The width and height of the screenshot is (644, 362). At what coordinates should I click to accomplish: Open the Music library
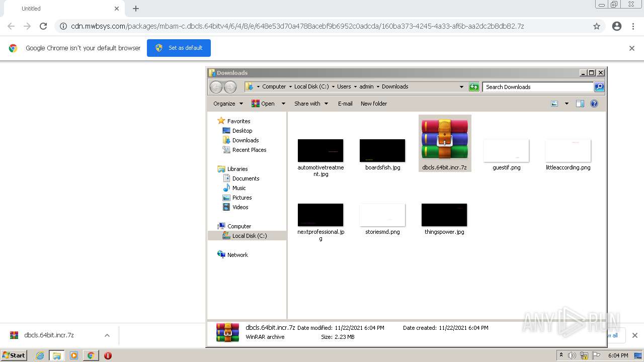tap(239, 188)
